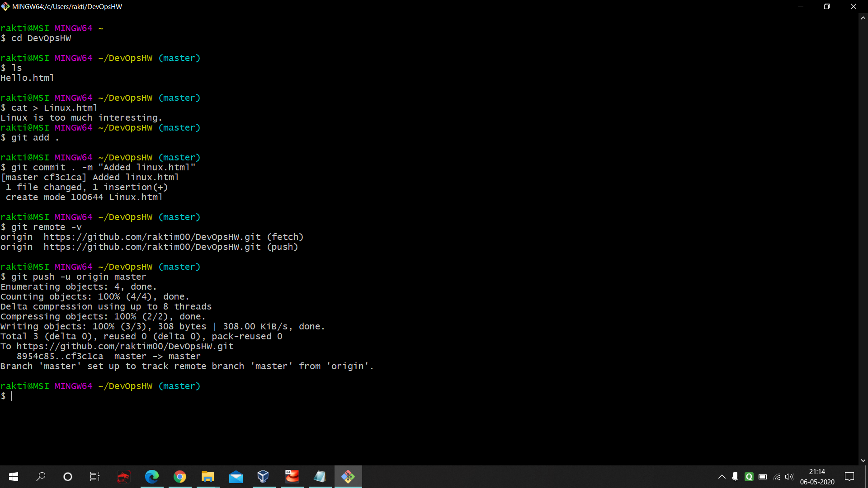Expand hidden system tray icons

point(722,476)
